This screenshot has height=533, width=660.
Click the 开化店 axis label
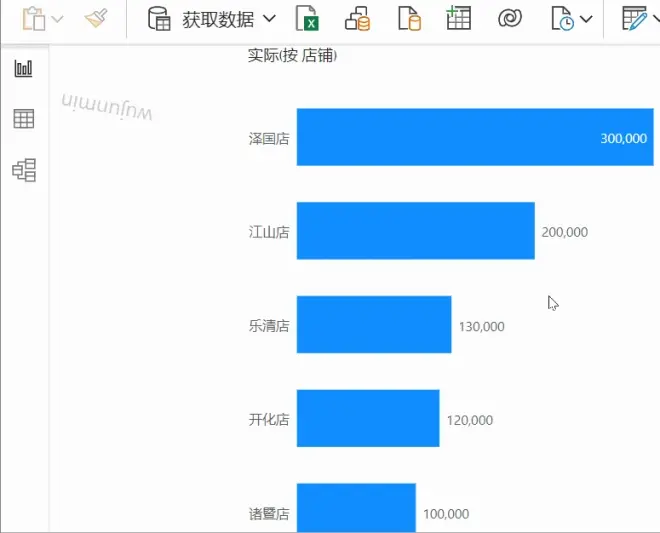point(269,420)
